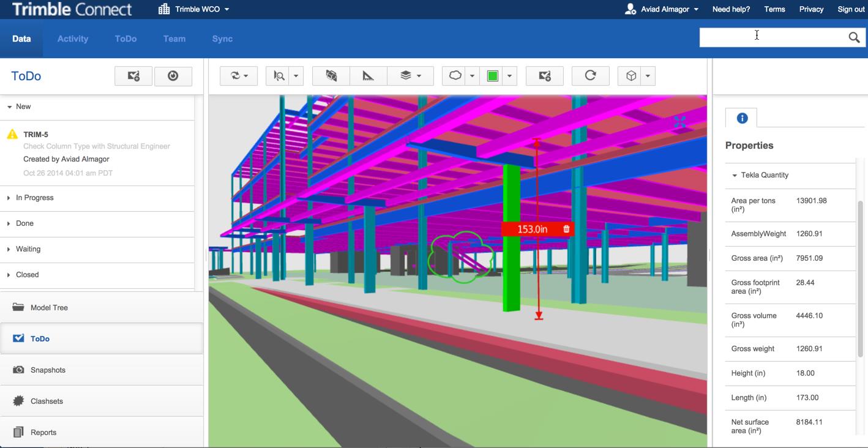Click the warning icon next to TRIM-5
868x448 pixels.
tap(12, 133)
